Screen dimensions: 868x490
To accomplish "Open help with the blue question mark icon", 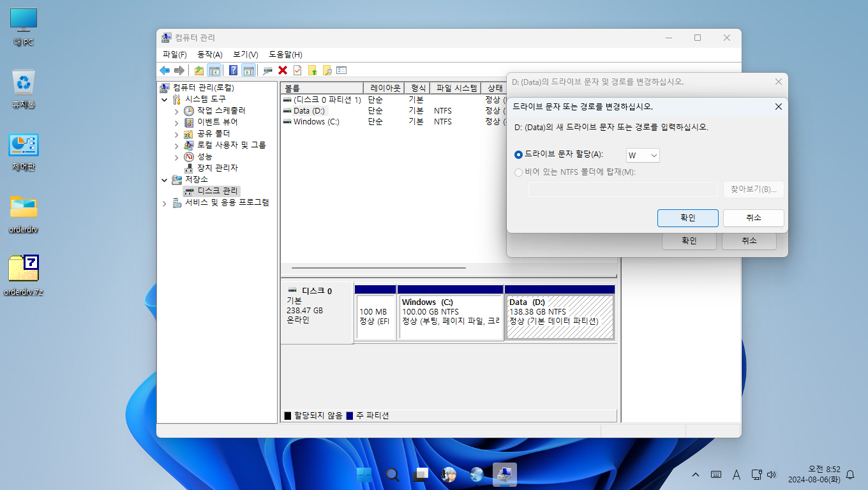I will [x=234, y=70].
